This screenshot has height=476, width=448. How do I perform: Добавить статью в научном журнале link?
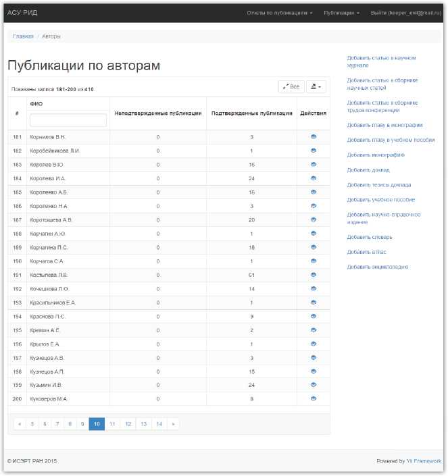(x=381, y=61)
